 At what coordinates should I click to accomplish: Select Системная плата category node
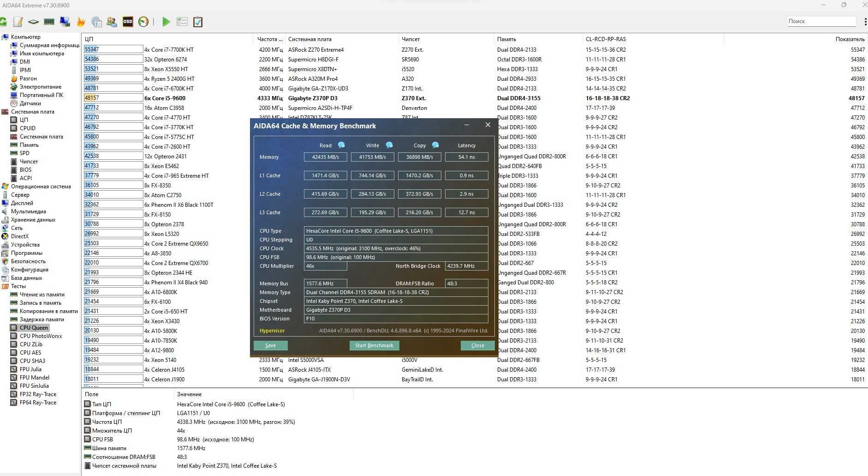[32, 112]
